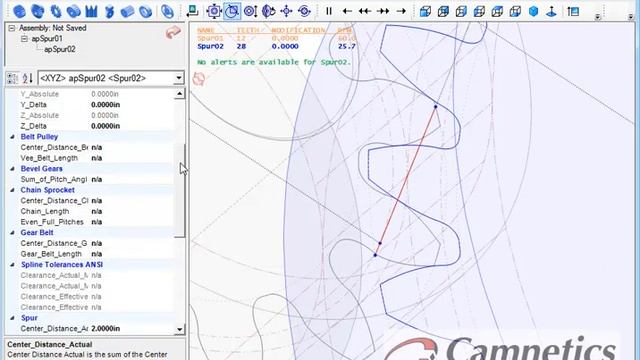
Task: Collapse the Assembly: Not Saved tree node
Action: (12, 28)
